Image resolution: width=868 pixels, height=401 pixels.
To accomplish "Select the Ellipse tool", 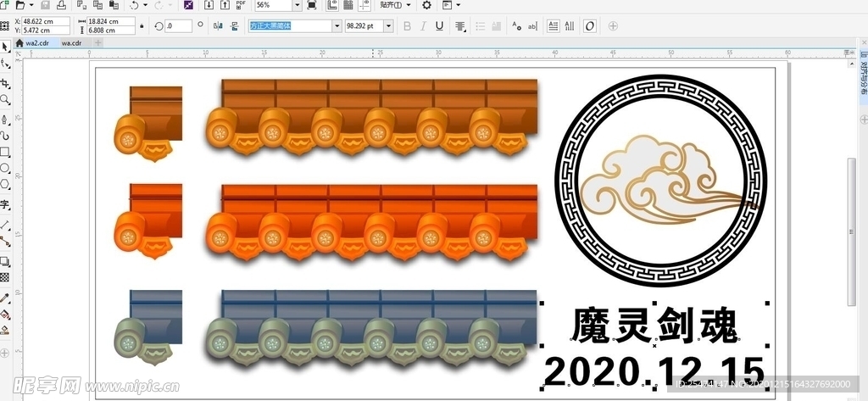I will pos(5,168).
